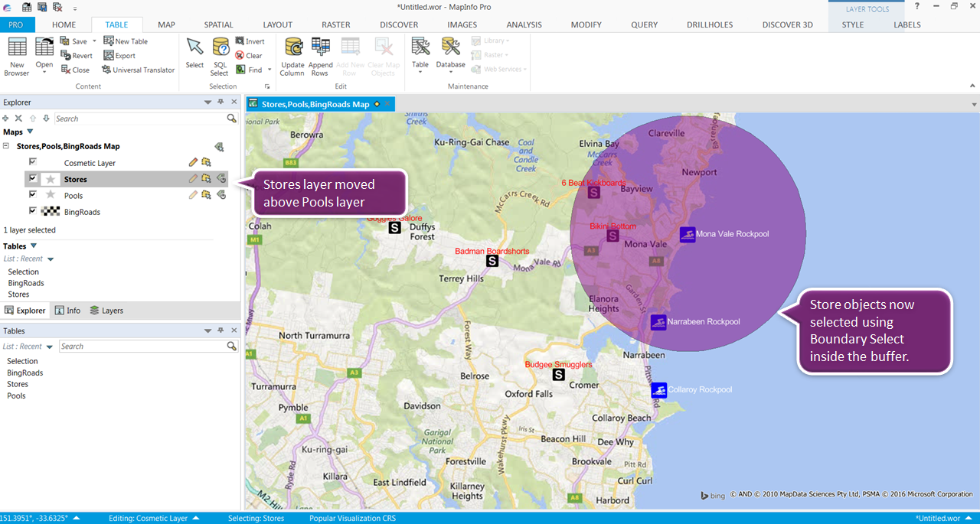Image resolution: width=980 pixels, height=524 pixels.
Task: Collapse the Stores,Pools,BingRoads Map tree node
Action: [x=6, y=146]
